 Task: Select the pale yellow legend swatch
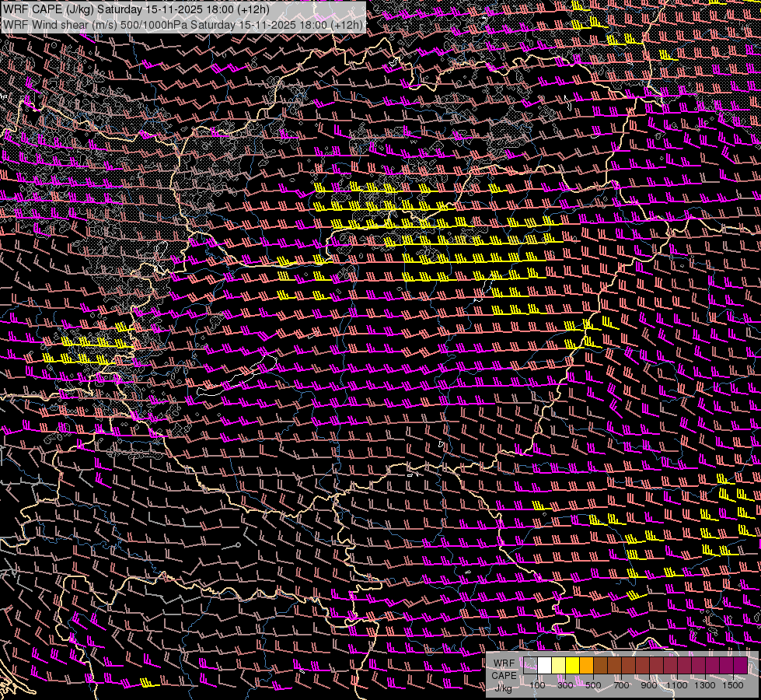558,666
